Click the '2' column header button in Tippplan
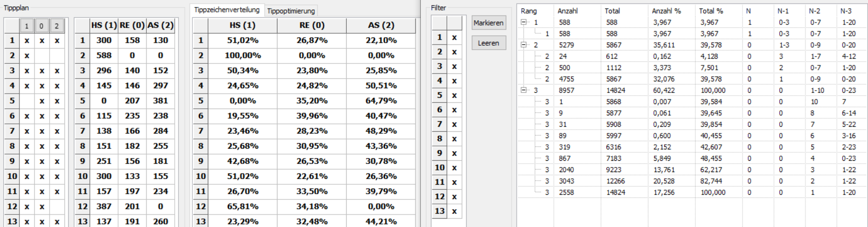Image resolution: width=868 pixels, height=227 pixels. tap(57, 26)
